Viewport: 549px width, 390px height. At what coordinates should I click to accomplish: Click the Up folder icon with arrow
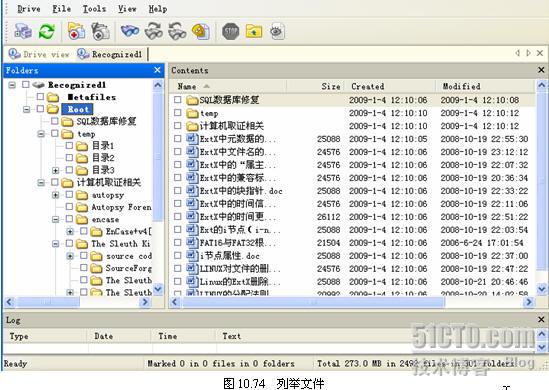click(x=254, y=32)
